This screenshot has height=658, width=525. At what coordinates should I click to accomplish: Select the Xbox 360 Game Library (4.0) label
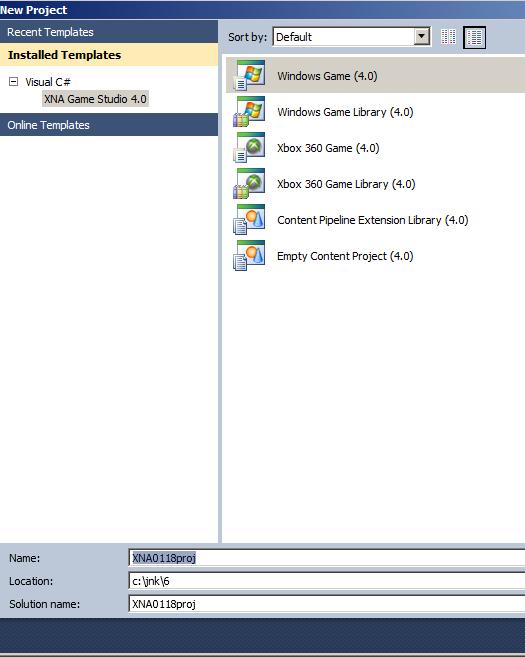[x=346, y=184]
